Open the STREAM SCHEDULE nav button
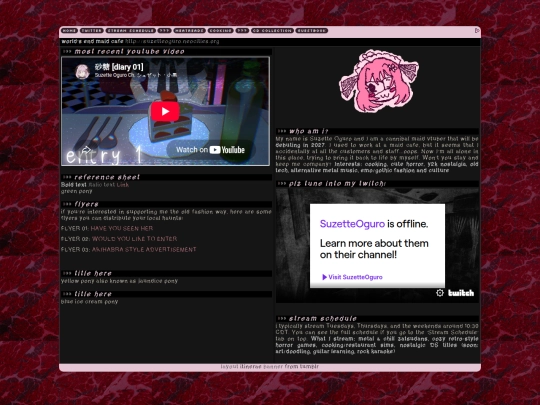Image resolution: width=540 pixels, height=405 pixels. click(131, 31)
